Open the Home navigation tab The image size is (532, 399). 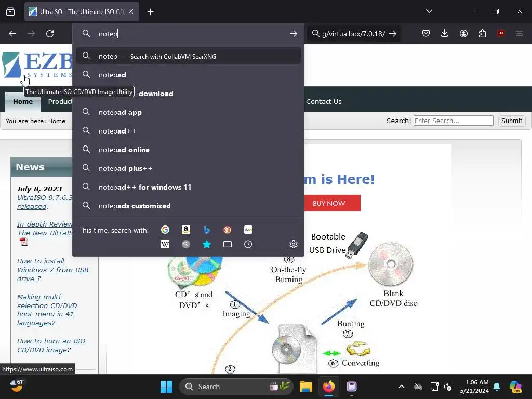point(23,102)
